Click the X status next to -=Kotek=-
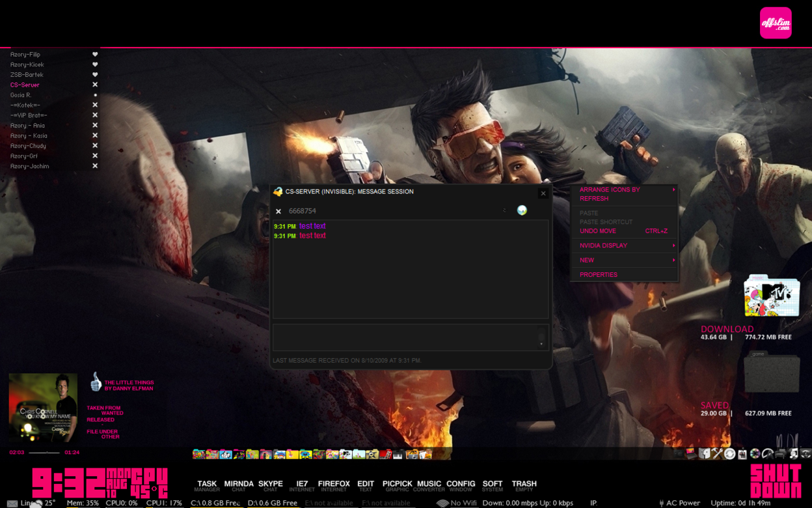This screenshot has height=508, width=812. point(95,105)
